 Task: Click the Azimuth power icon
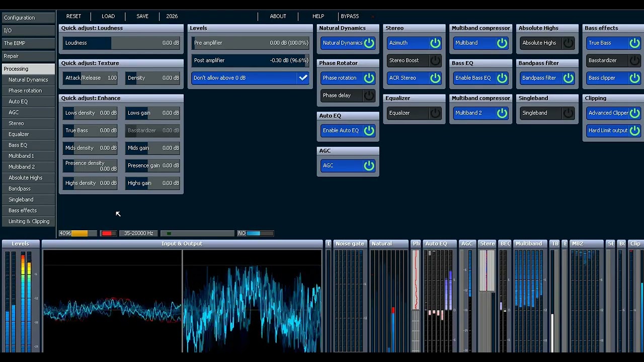pyautogui.click(x=435, y=43)
